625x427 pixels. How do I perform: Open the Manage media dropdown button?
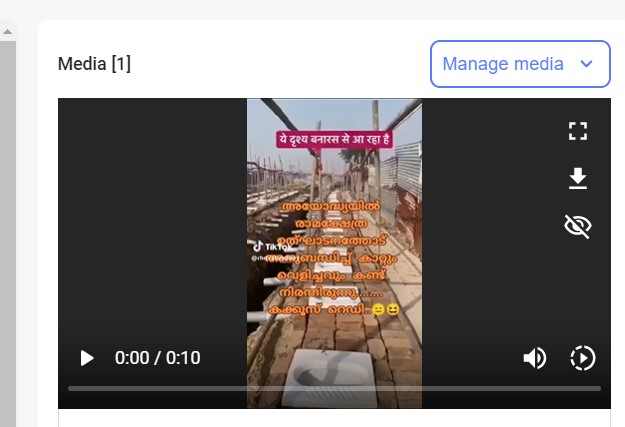[x=520, y=64]
